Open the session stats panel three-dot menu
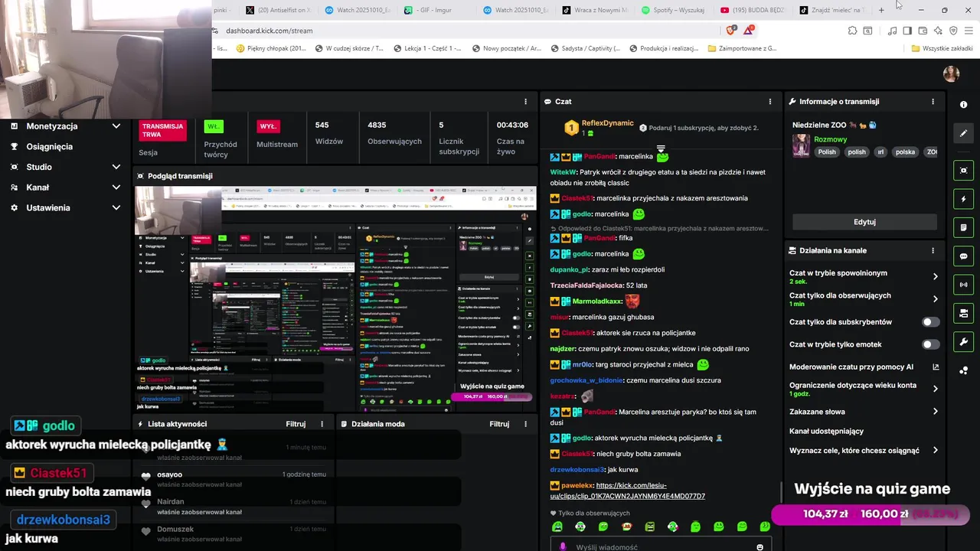 point(525,101)
